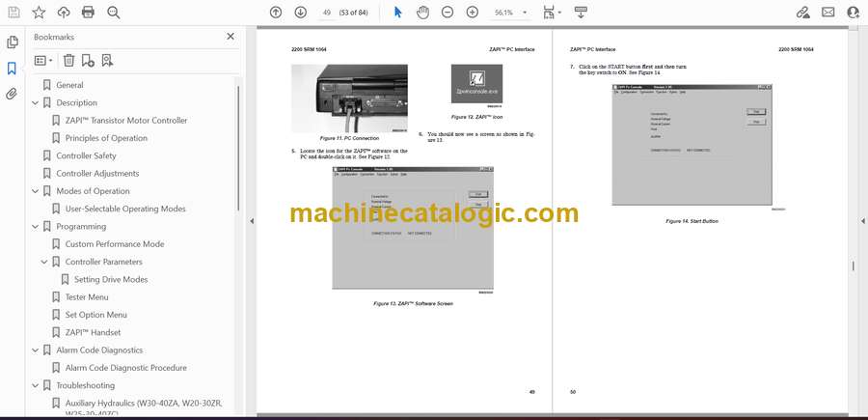The image size is (868, 420).
Task: Open the page thumbnails panel icon
Action: 13,42
